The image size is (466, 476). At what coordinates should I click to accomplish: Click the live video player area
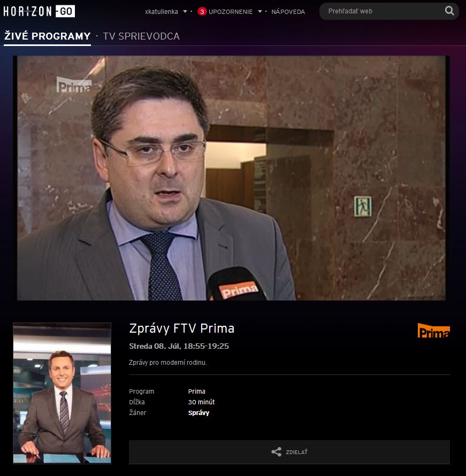pos(231,178)
